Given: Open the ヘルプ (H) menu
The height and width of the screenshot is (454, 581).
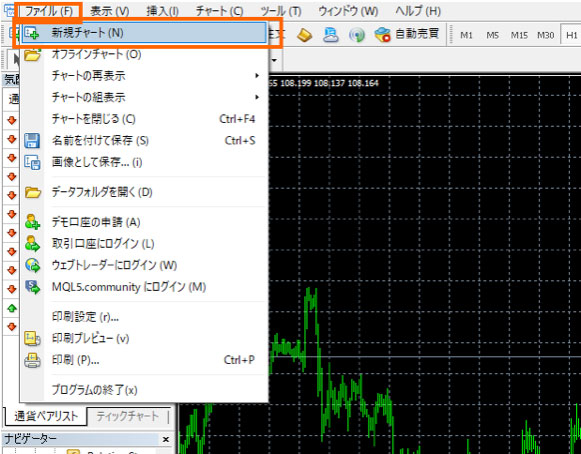Looking at the screenshot, I should pyautogui.click(x=418, y=11).
